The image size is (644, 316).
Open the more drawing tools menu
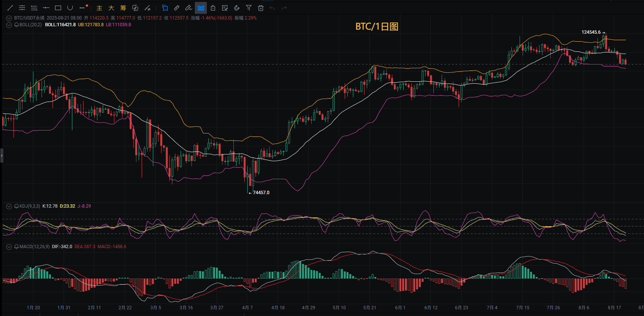[x=82, y=8]
